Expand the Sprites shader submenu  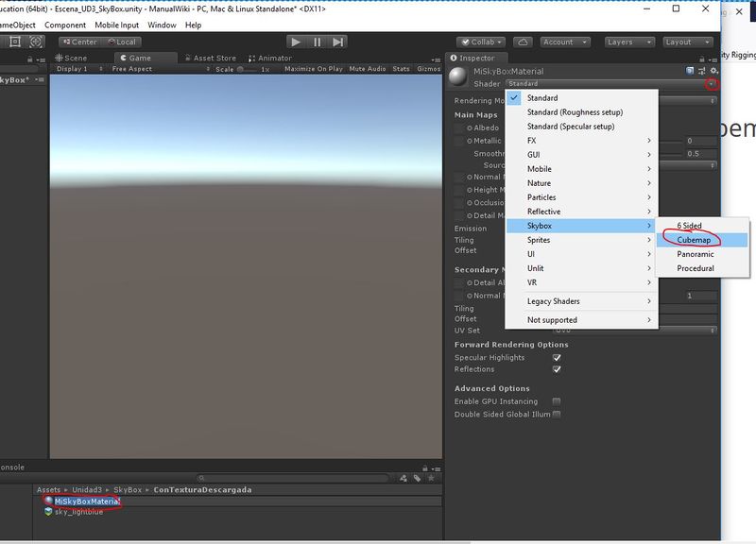tap(582, 240)
